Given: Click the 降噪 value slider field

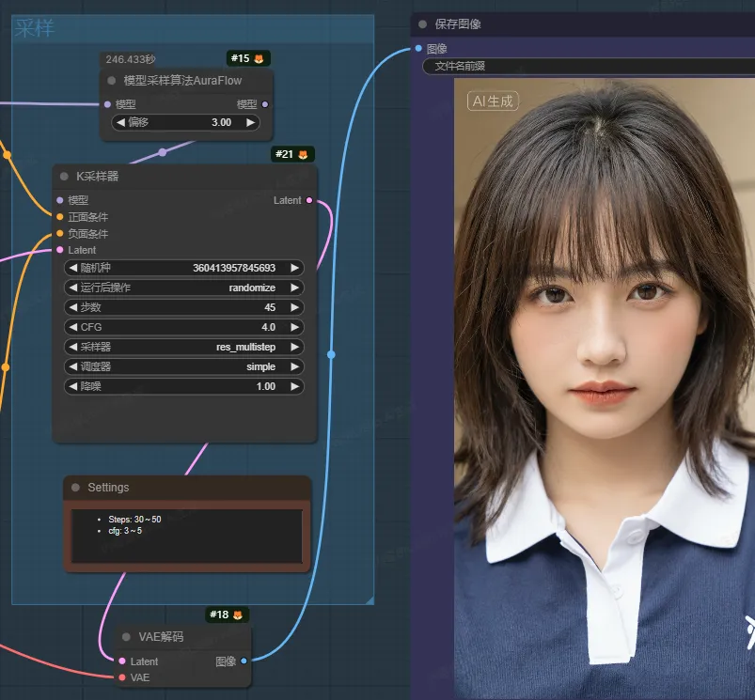Looking at the screenshot, I should [x=184, y=386].
